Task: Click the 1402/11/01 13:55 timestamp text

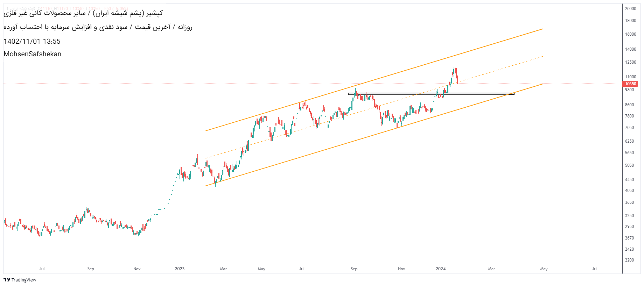Action: (x=32, y=41)
